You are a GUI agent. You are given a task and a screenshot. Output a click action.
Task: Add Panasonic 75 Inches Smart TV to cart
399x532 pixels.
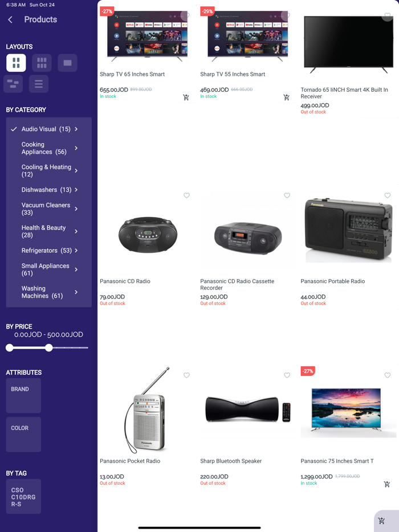pyautogui.click(x=387, y=484)
